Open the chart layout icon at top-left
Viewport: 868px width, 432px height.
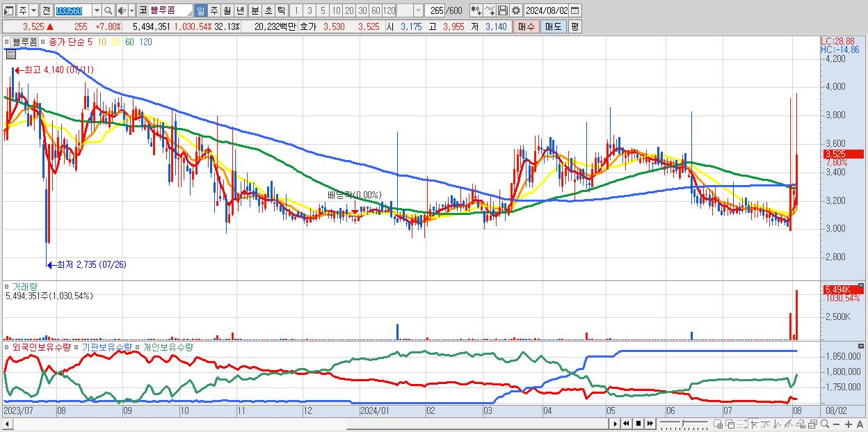pyautogui.click(x=8, y=10)
